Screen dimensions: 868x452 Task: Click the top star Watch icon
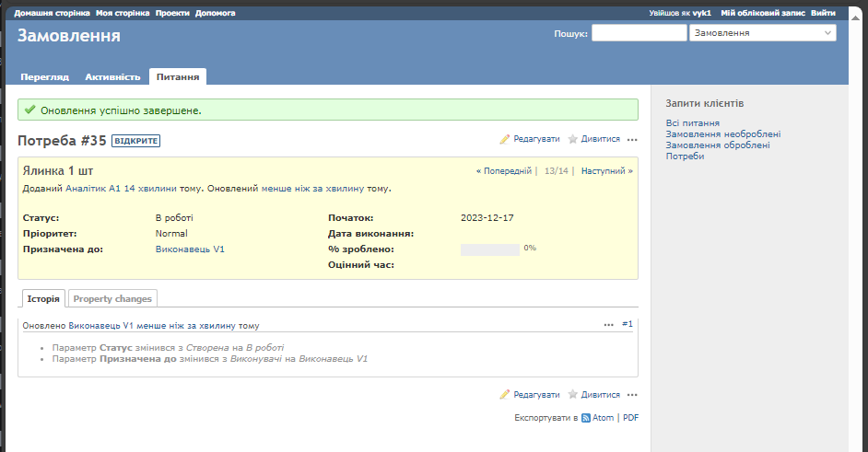point(572,139)
